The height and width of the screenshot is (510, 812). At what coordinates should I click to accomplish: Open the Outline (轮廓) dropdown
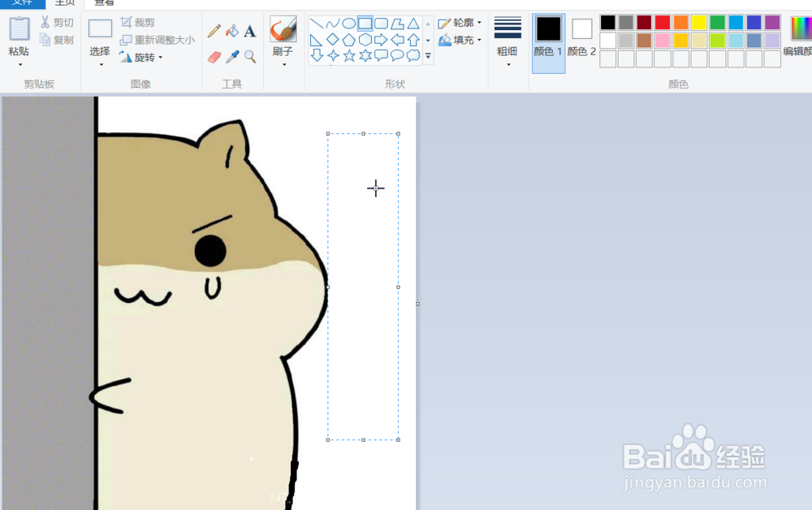point(460,23)
